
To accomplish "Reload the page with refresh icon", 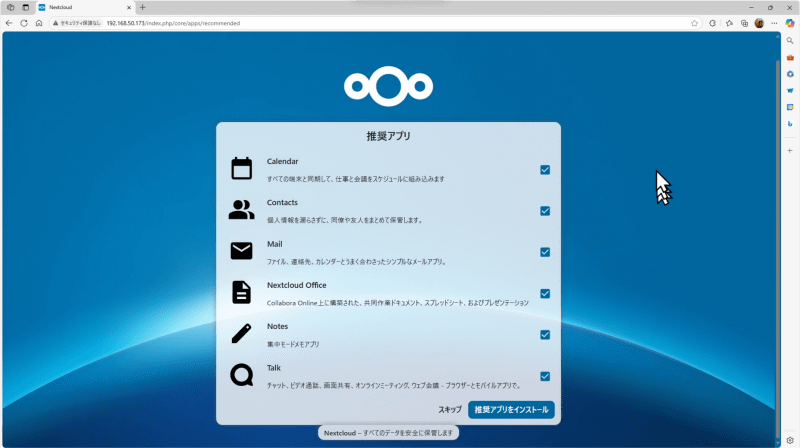I will tap(24, 23).
